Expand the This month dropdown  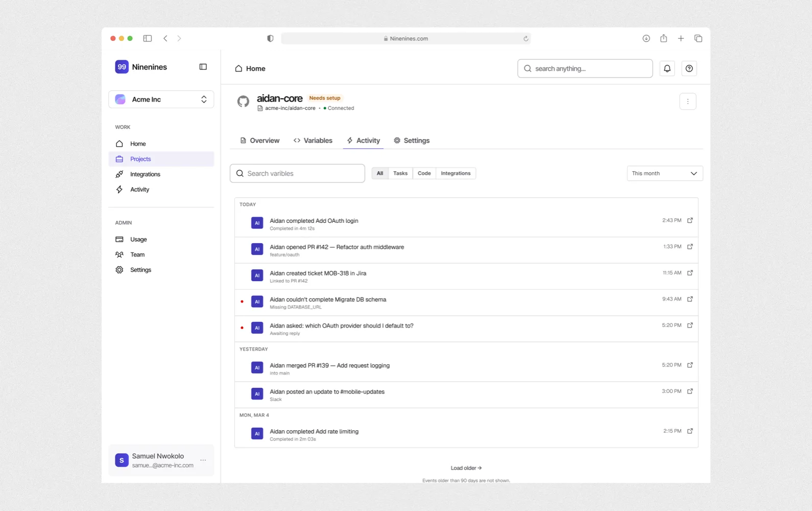pos(664,173)
